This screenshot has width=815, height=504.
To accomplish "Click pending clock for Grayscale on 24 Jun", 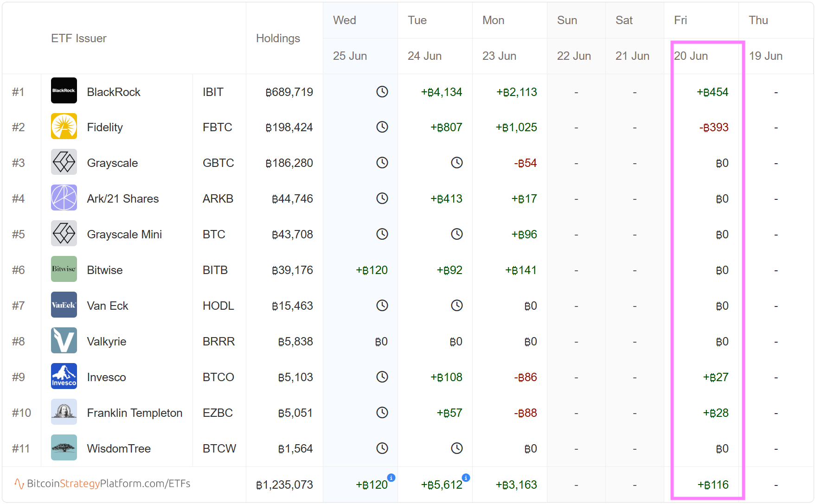I will tap(456, 163).
